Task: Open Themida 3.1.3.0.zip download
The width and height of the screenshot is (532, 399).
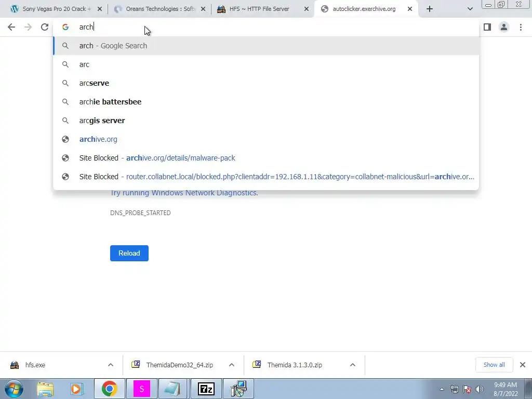Action: pos(295,365)
